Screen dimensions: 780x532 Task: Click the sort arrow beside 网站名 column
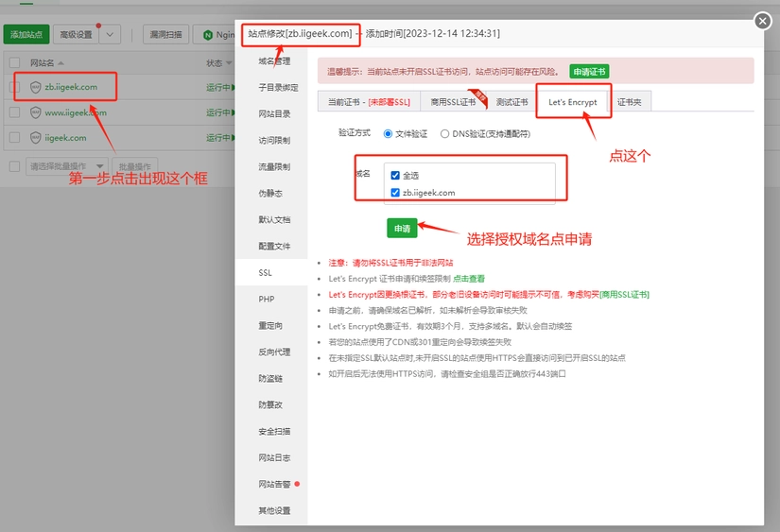pos(61,63)
